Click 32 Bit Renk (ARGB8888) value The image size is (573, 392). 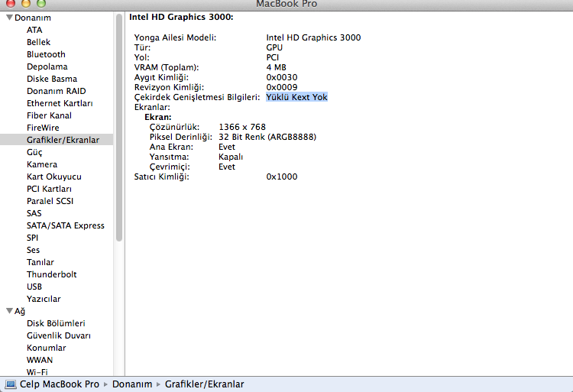tap(267, 137)
